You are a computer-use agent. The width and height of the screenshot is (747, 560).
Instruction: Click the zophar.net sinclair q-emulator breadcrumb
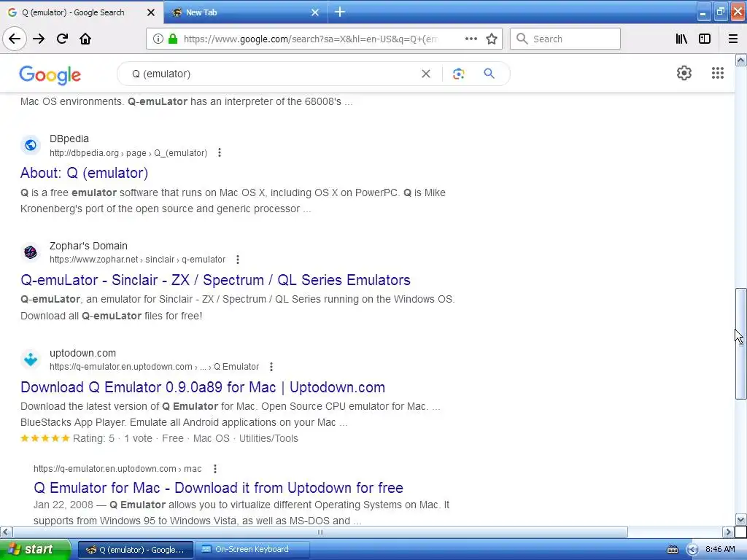[138, 260]
